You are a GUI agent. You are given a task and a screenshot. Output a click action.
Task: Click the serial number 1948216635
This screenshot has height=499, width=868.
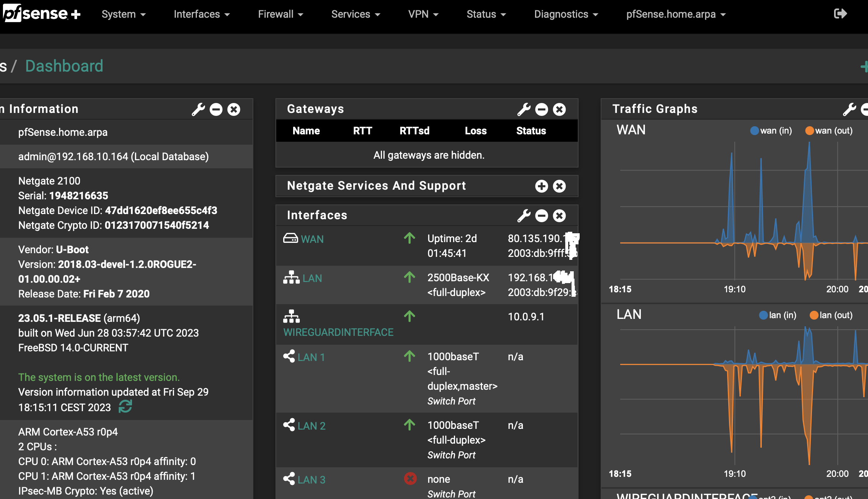pos(79,196)
